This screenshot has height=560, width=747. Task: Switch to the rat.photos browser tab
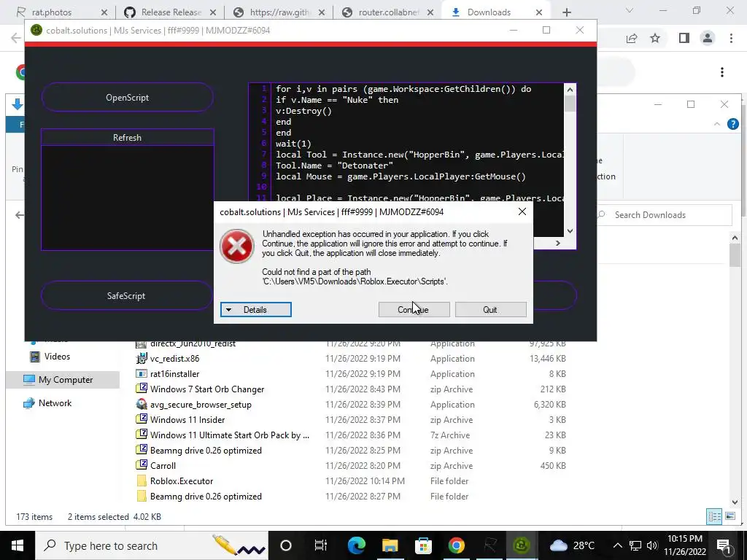point(52,12)
